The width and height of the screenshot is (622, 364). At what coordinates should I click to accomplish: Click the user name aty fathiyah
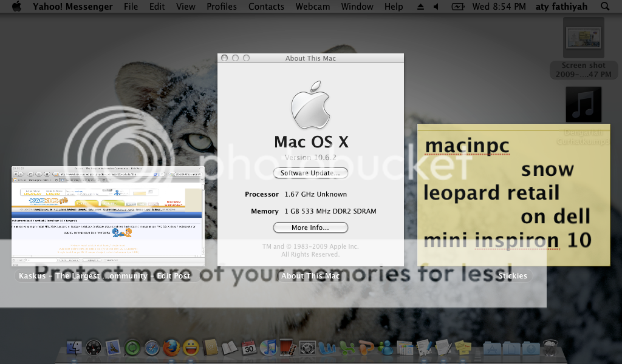pyautogui.click(x=561, y=7)
